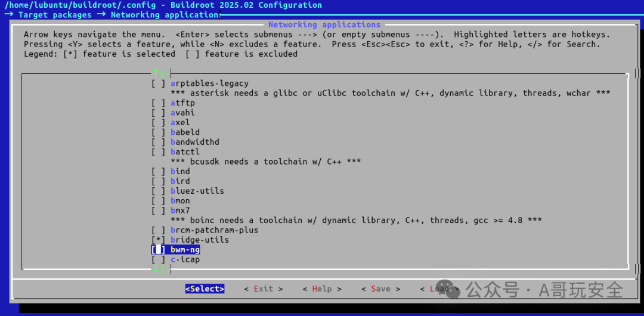Click the green down scroll arrow indicator

click(x=156, y=269)
